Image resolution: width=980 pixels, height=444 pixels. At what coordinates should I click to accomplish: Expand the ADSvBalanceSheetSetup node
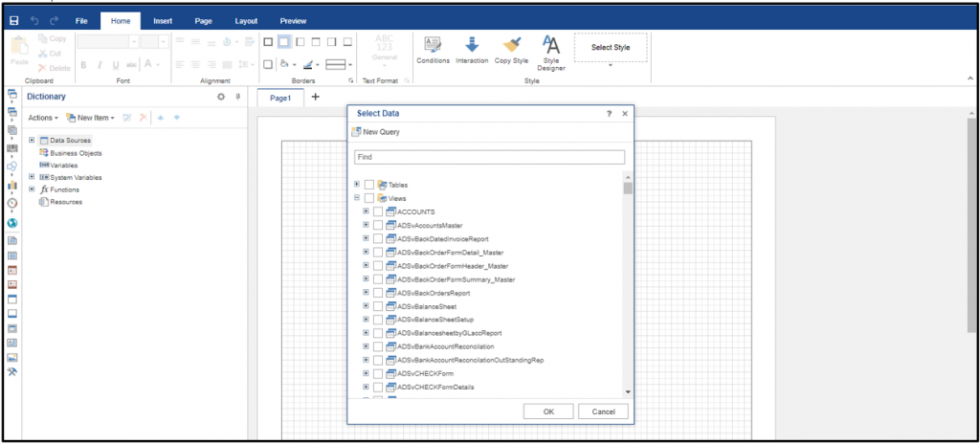click(x=366, y=319)
